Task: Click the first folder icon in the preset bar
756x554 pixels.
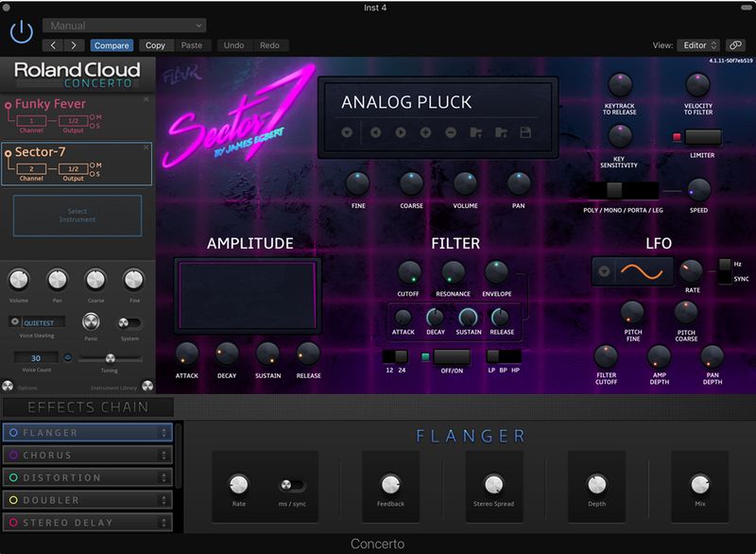Action: (476, 132)
